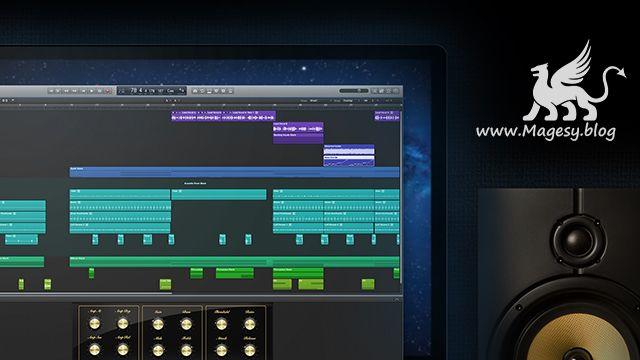Click the rightmost browser icon in toolbar
The height and width of the screenshot is (360, 640).
pos(396,91)
